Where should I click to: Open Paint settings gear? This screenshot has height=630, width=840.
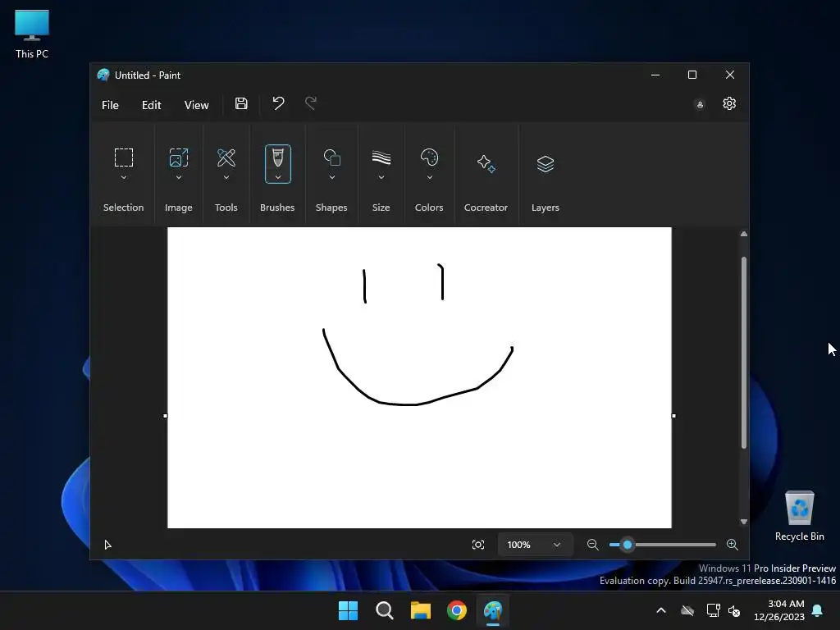click(729, 103)
